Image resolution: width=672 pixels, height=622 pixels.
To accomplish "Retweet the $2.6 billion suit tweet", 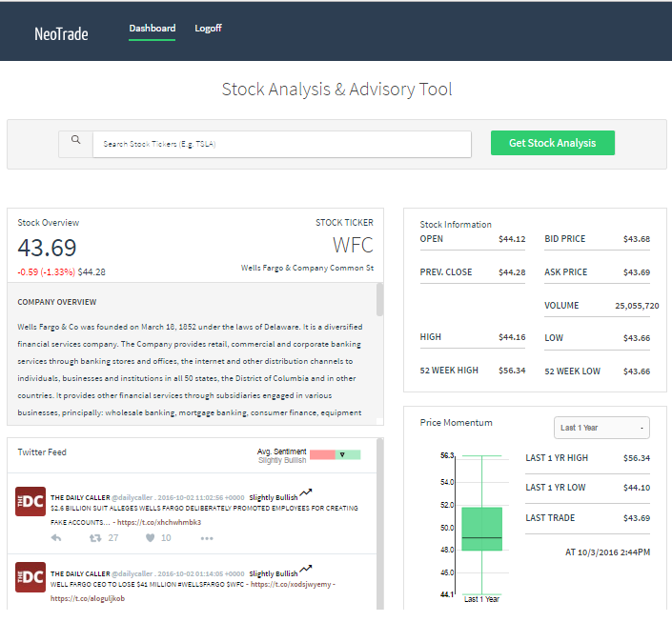I will (95, 538).
